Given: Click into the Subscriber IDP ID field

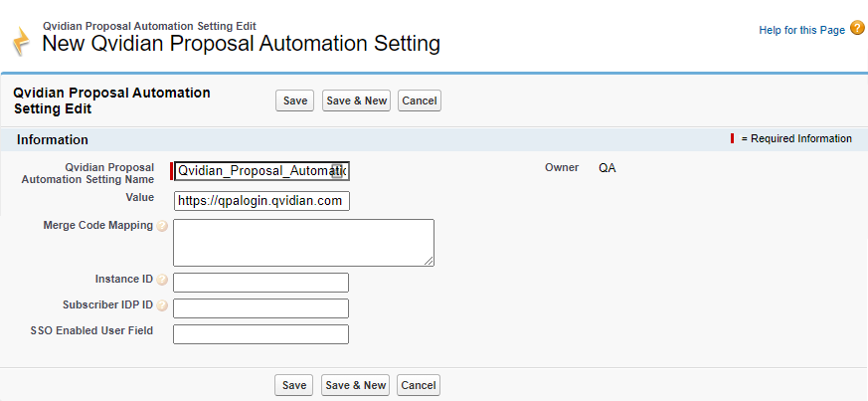Looking at the screenshot, I should 260,308.
